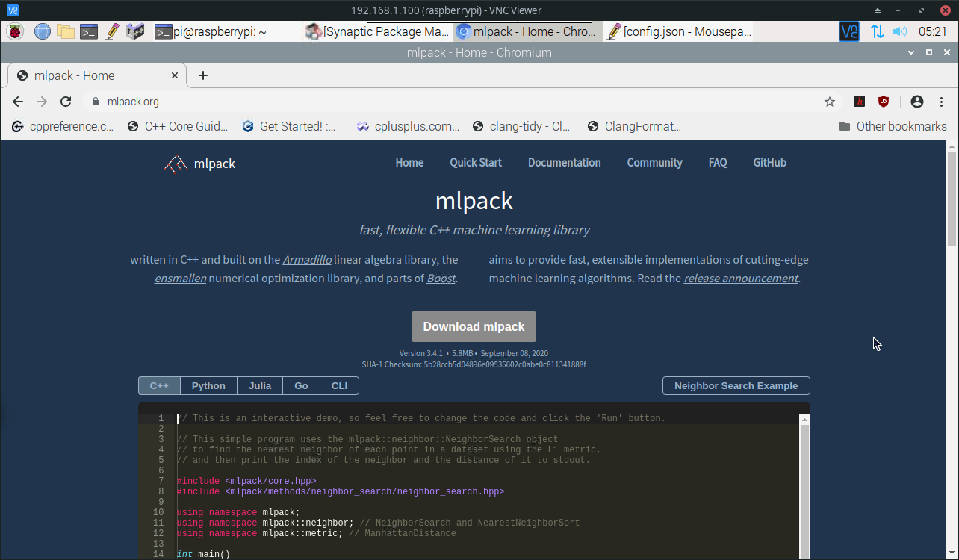Image resolution: width=959 pixels, height=560 pixels.
Task: Click the browser forward arrow
Action: (x=42, y=102)
